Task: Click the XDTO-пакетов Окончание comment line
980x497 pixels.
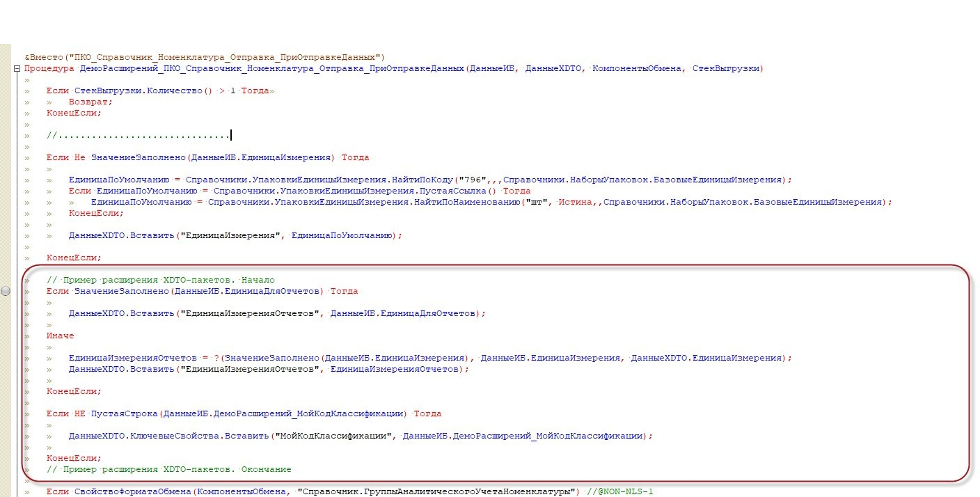Action: 168,469
